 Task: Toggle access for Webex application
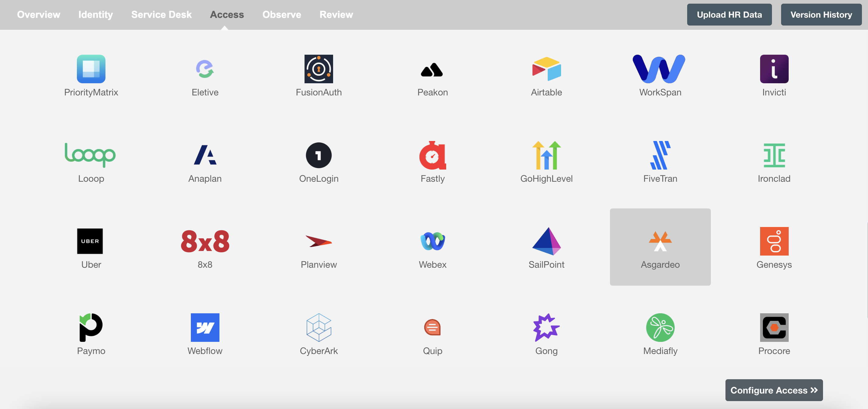pos(432,247)
